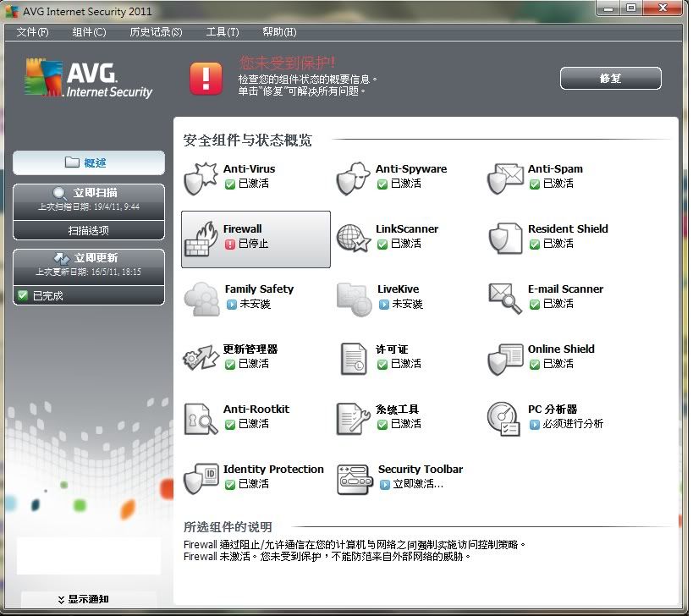
Task: Open the Resident Shield icon
Action: (505, 238)
